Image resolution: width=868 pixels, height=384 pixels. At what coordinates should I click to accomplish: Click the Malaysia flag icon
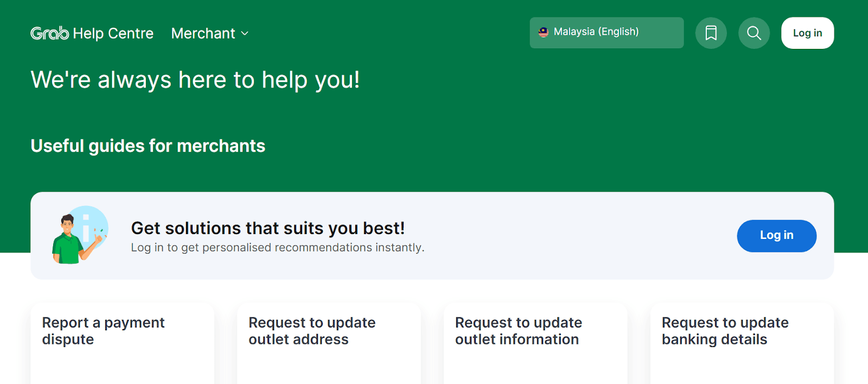pos(543,32)
